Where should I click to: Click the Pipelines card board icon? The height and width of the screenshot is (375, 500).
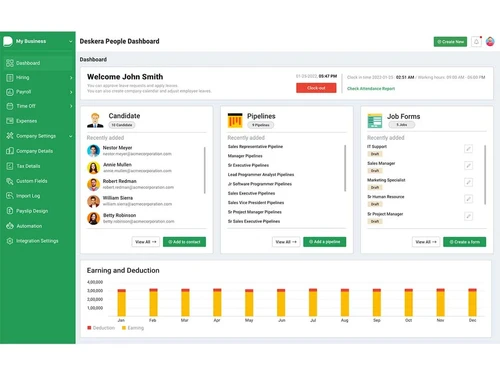(x=235, y=120)
